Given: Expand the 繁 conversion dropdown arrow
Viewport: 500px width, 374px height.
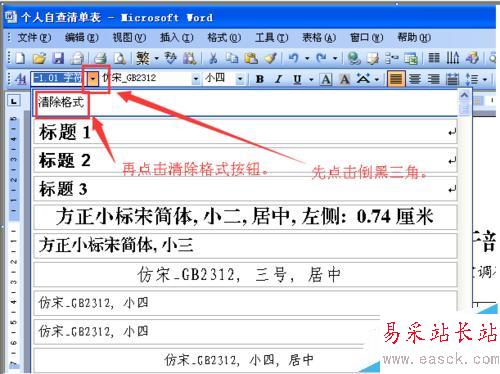Looking at the screenshot, I should [x=157, y=59].
